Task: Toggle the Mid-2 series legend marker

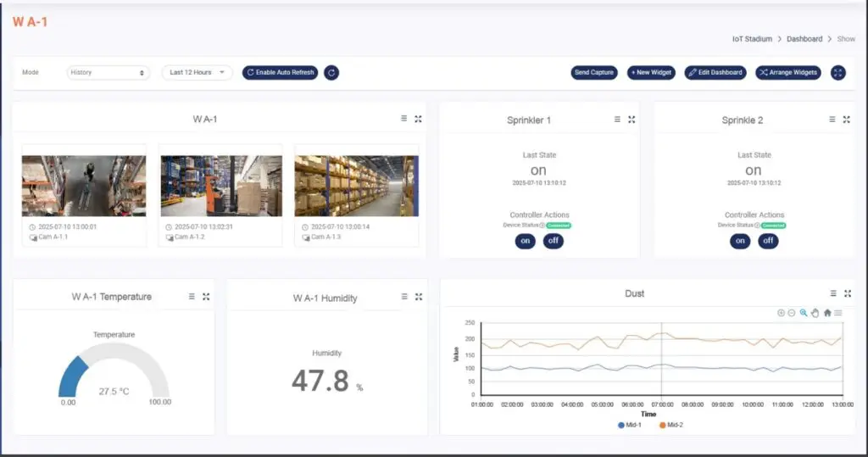Action: click(x=662, y=424)
